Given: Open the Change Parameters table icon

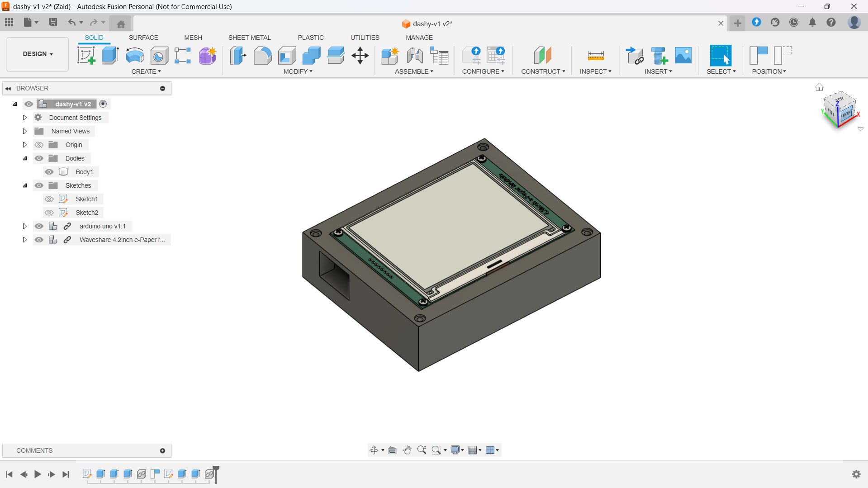Looking at the screenshot, I should [x=439, y=56].
